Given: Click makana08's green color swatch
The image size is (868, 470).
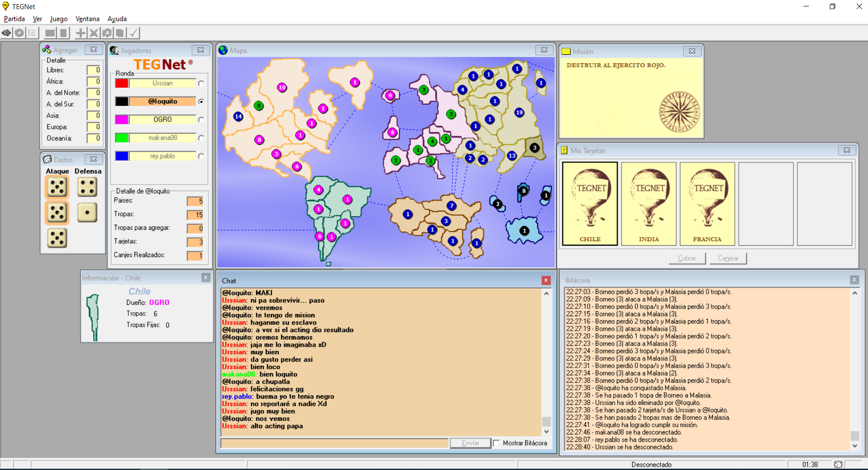Looking at the screenshot, I should point(122,138).
